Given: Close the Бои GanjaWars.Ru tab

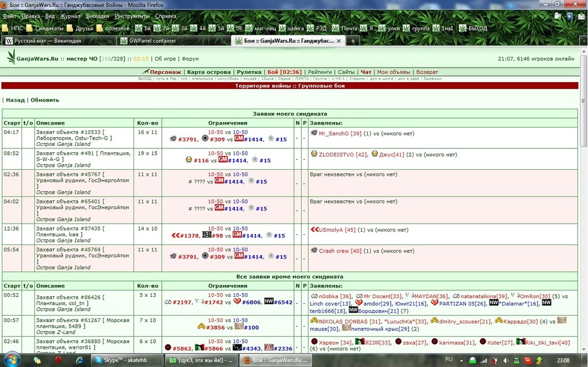Looking at the screenshot, I should pyautogui.click(x=339, y=41).
